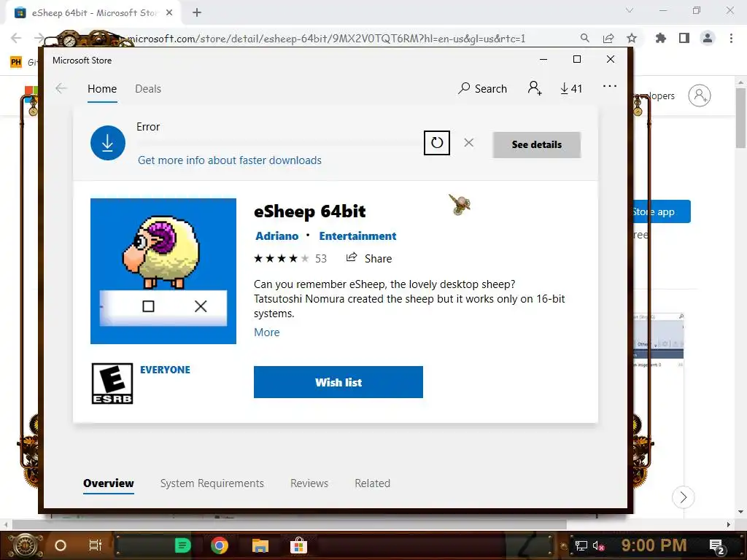The width and height of the screenshot is (747, 560).
Task: Open downloads and updates showing 41
Action: click(570, 88)
